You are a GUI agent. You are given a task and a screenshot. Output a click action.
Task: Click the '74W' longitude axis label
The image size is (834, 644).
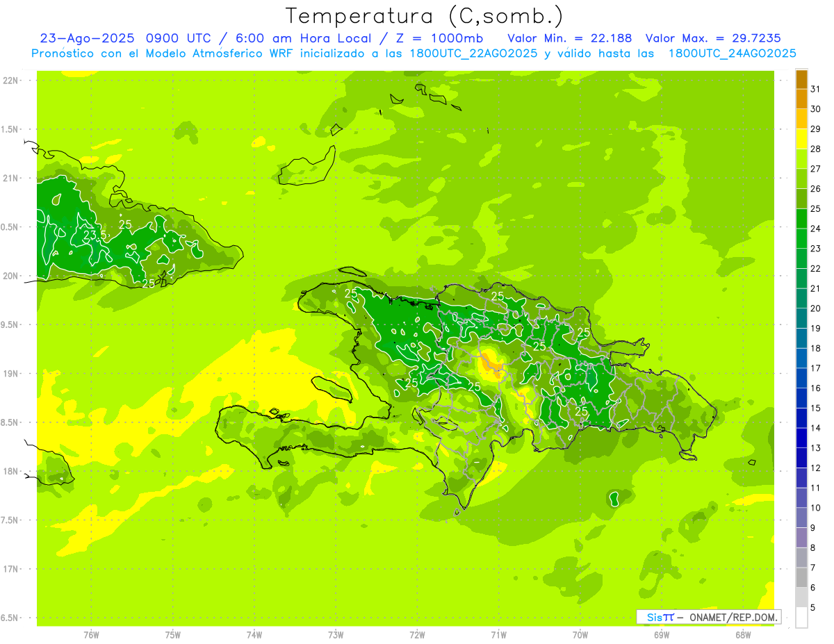254,634
